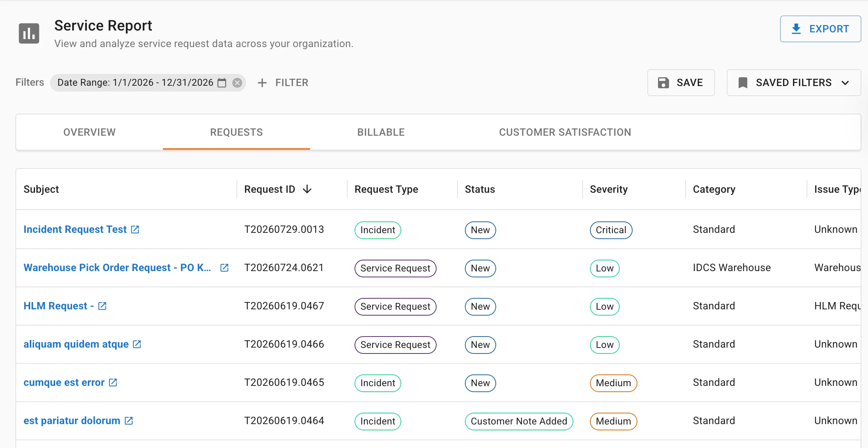Open Warehouse Pick Order external link icon
The height and width of the screenshot is (448, 868).
point(224,268)
